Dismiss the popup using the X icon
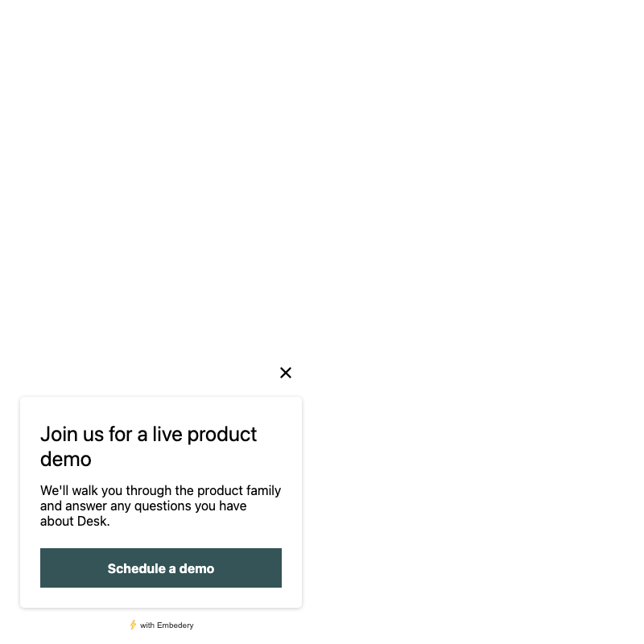The width and height of the screenshot is (644, 644). pos(286,373)
